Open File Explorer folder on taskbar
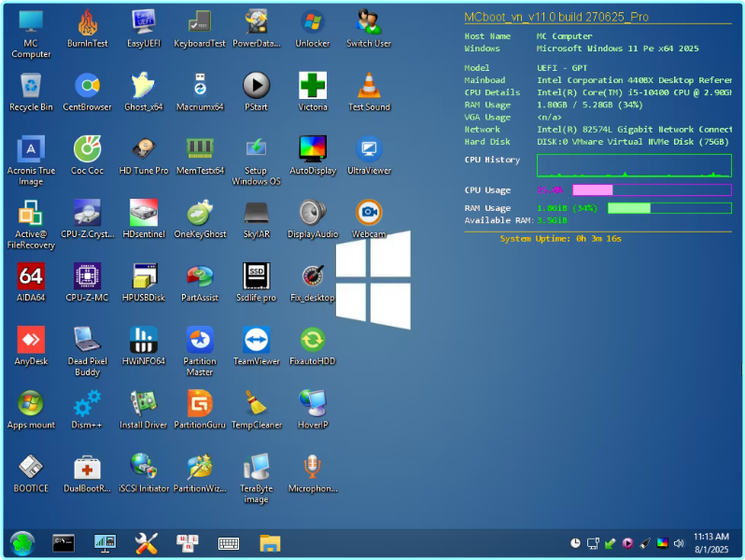Image resolution: width=745 pixels, height=560 pixels. click(270, 543)
